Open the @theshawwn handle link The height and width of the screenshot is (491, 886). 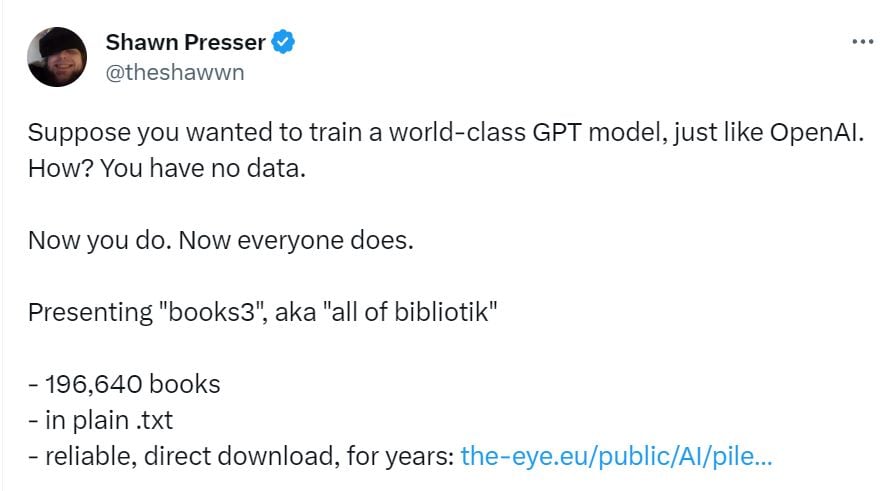[x=175, y=72]
